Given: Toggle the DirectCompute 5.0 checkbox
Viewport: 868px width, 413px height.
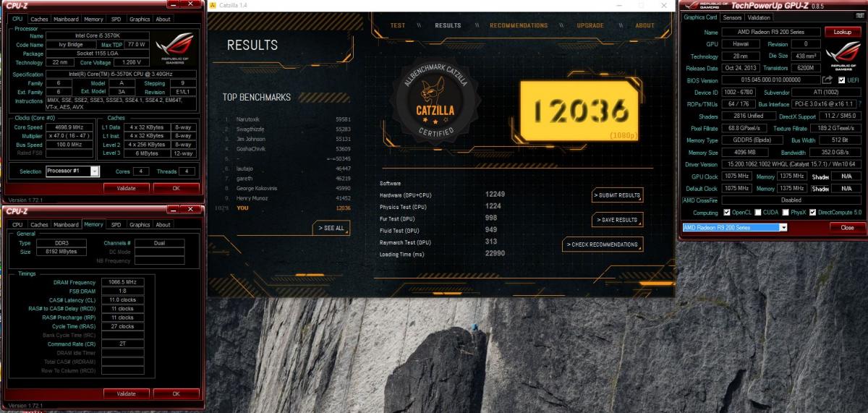Looking at the screenshot, I should (814, 213).
